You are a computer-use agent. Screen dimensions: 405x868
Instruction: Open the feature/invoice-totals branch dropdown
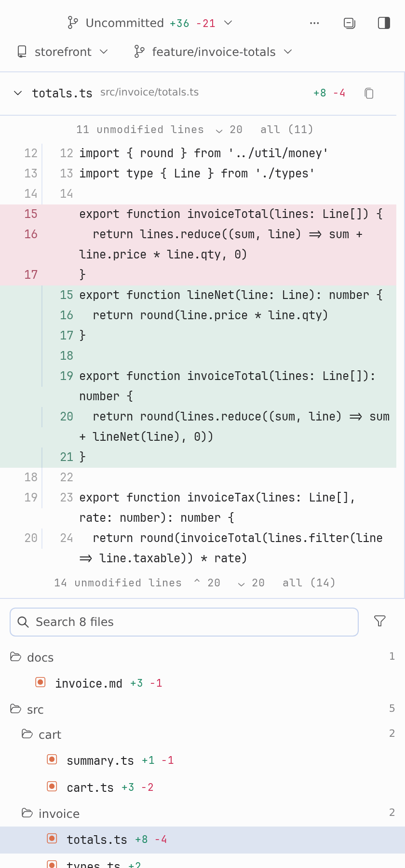click(x=213, y=52)
